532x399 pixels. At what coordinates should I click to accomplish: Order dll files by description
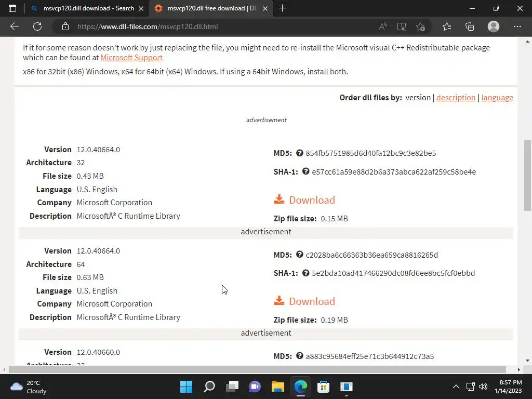tap(456, 97)
